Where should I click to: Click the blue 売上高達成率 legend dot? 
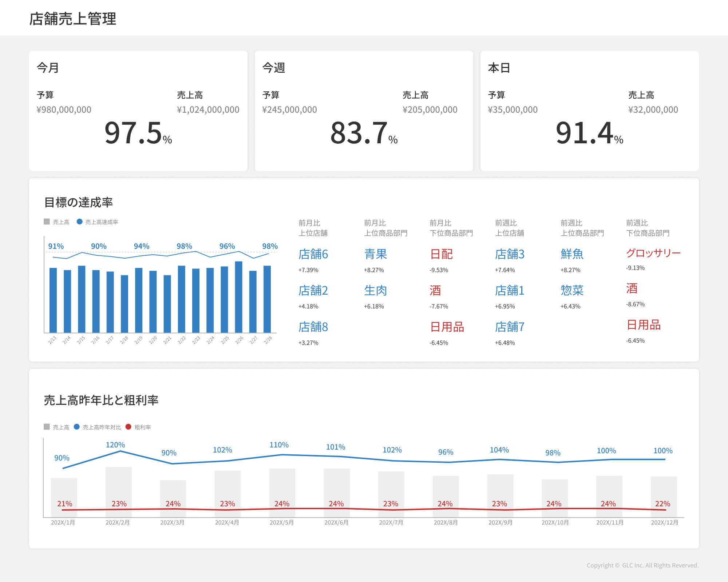pyautogui.click(x=79, y=222)
